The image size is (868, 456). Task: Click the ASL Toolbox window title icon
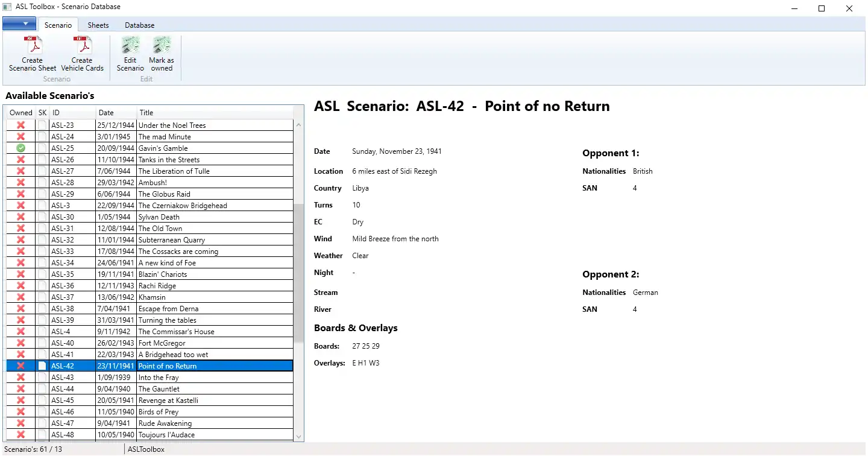click(7, 7)
